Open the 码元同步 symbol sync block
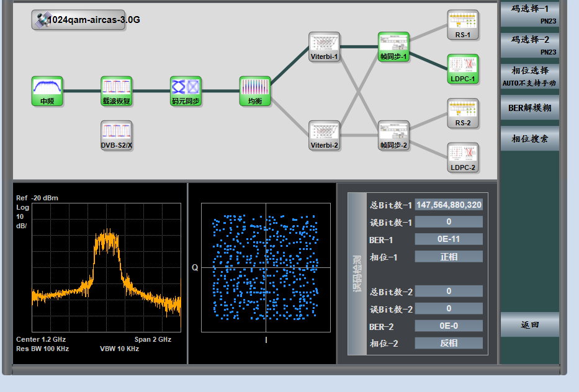This screenshot has width=579, height=392. [x=186, y=91]
